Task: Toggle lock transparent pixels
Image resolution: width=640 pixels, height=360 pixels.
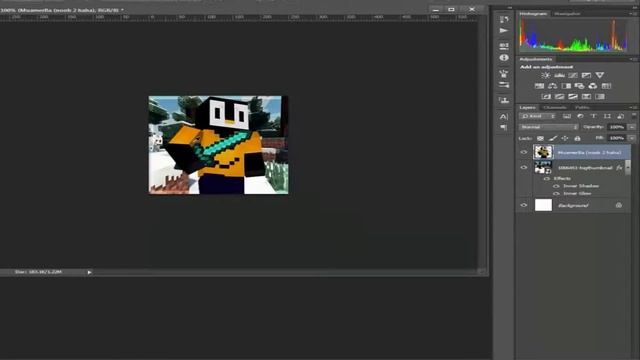Action: 540,138
